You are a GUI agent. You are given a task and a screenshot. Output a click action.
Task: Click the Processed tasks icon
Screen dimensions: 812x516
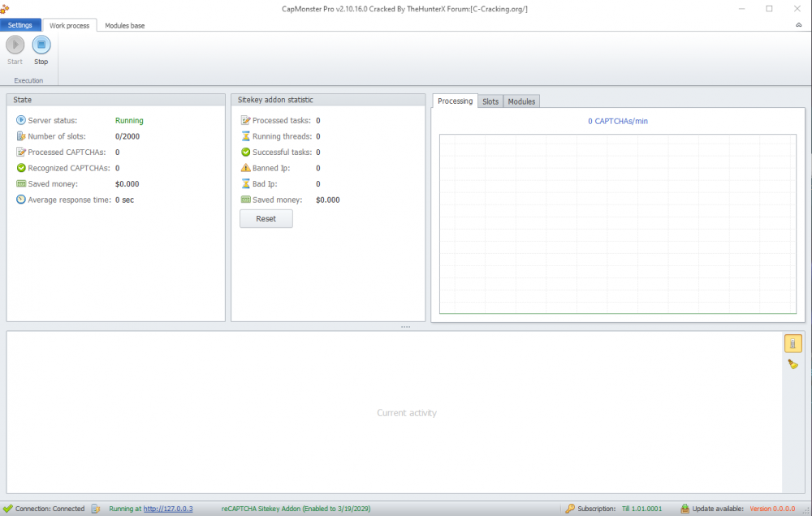245,120
